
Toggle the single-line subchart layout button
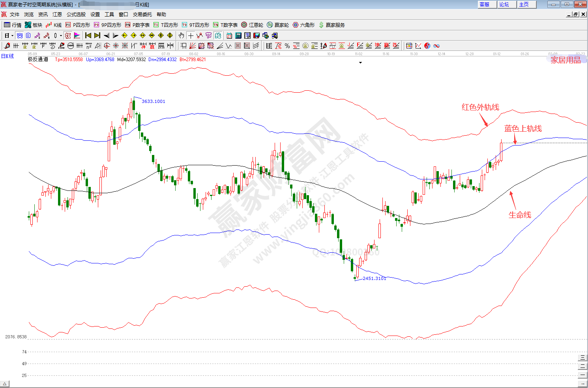click(582, 375)
